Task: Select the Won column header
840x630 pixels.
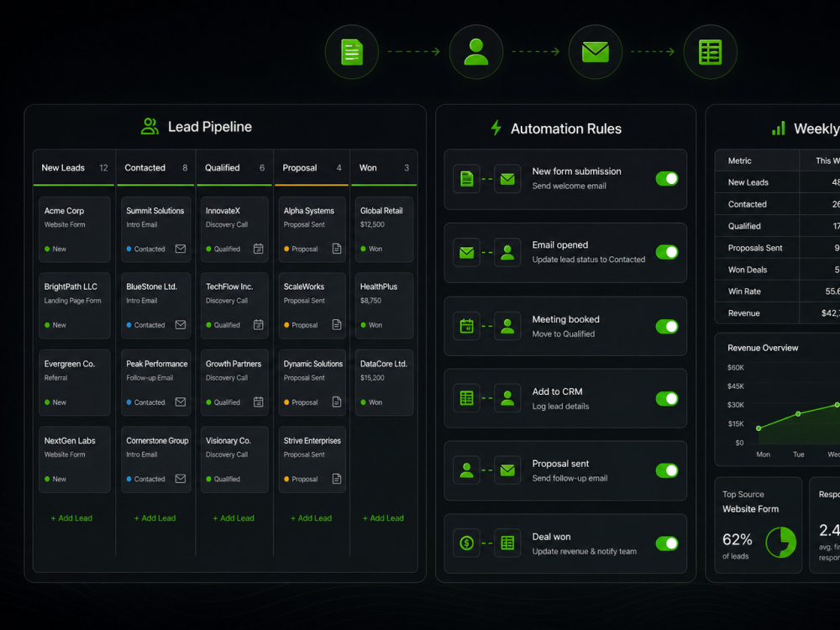Action: tap(384, 168)
